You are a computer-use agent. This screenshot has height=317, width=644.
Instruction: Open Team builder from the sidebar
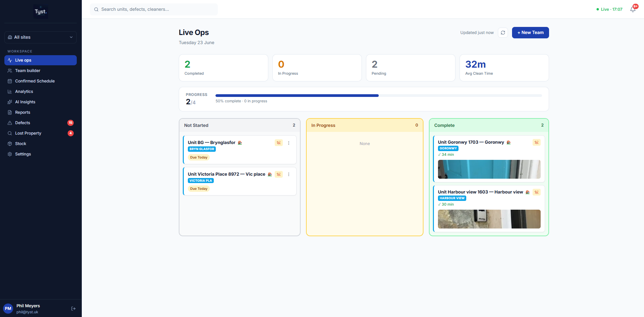tap(40, 71)
